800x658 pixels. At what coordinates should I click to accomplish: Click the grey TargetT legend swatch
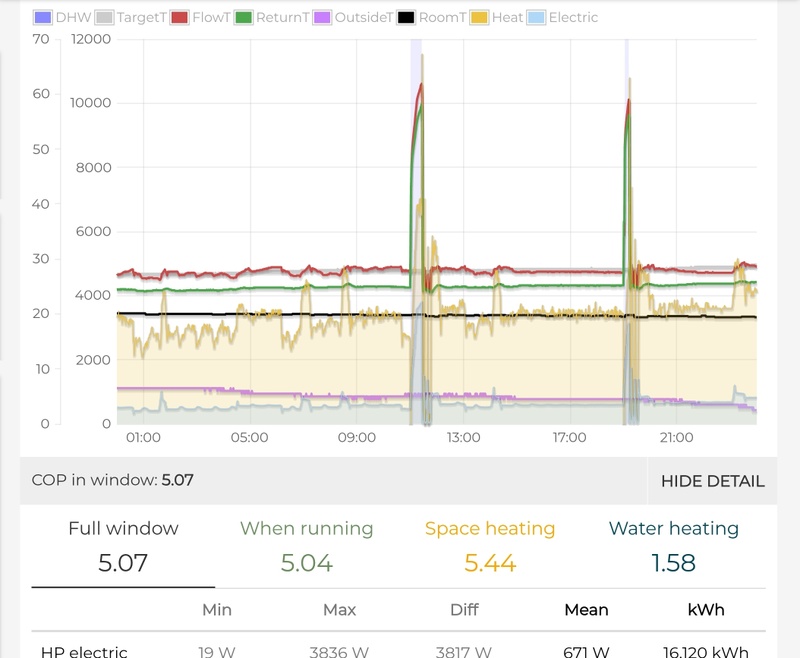[103, 16]
